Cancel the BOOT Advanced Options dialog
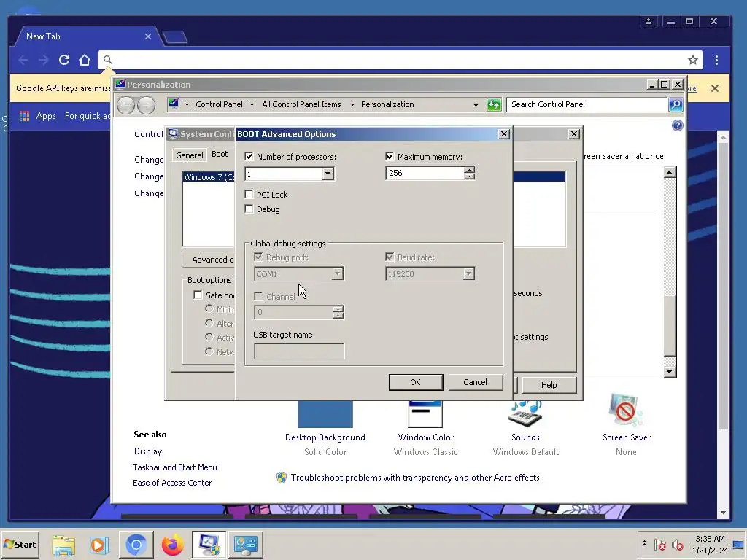The height and width of the screenshot is (560, 747). tap(475, 382)
